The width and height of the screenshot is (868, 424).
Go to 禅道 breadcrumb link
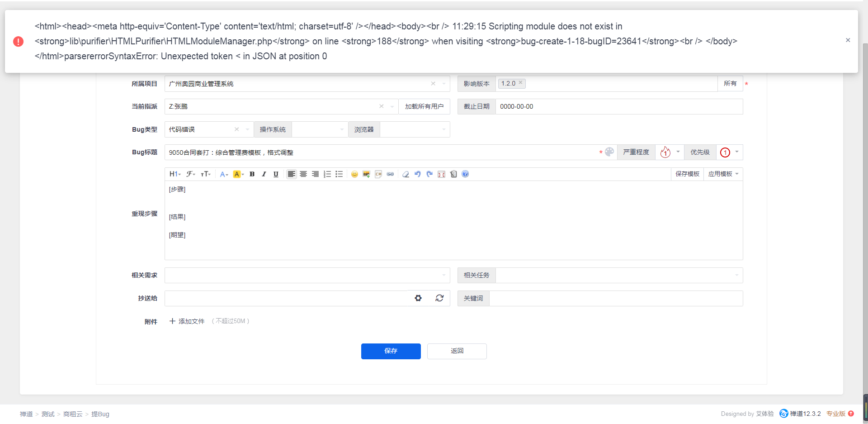tap(26, 414)
